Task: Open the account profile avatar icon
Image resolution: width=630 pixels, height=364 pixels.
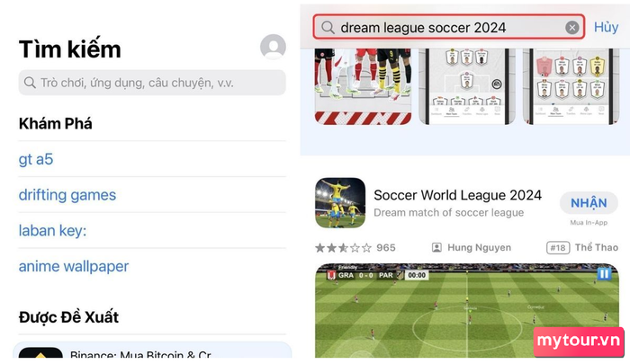Action: click(x=273, y=47)
